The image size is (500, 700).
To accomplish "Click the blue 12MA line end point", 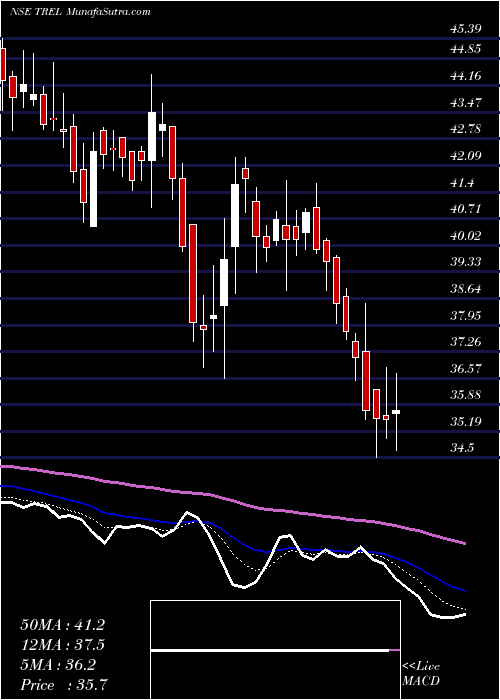I will pyautogui.click(x=465, y=591).
